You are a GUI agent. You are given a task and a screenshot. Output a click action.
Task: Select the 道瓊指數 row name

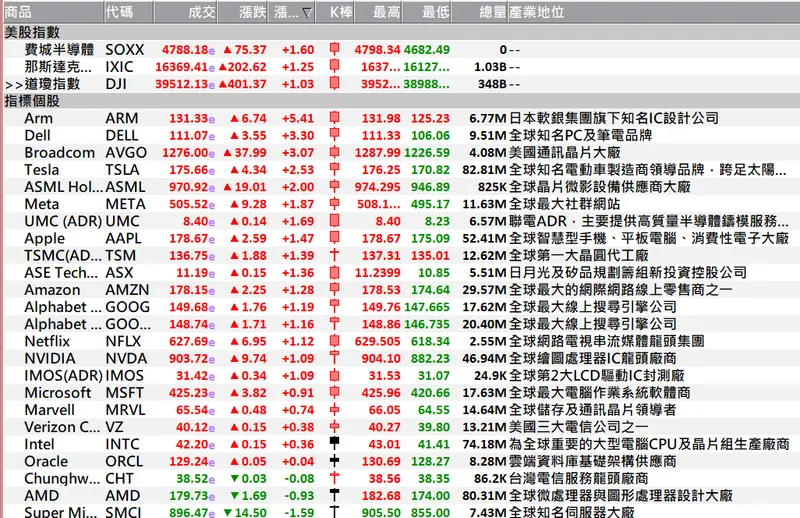(52, 84)
